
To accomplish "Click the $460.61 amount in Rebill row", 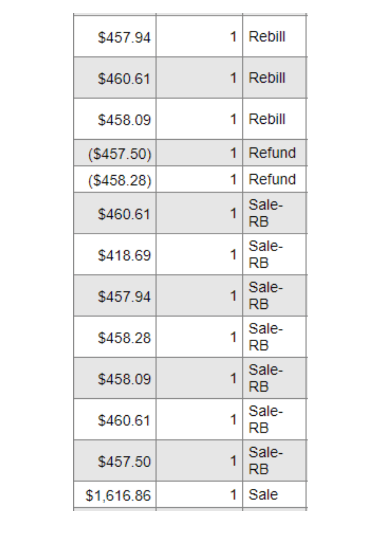I will click(124, 79).
